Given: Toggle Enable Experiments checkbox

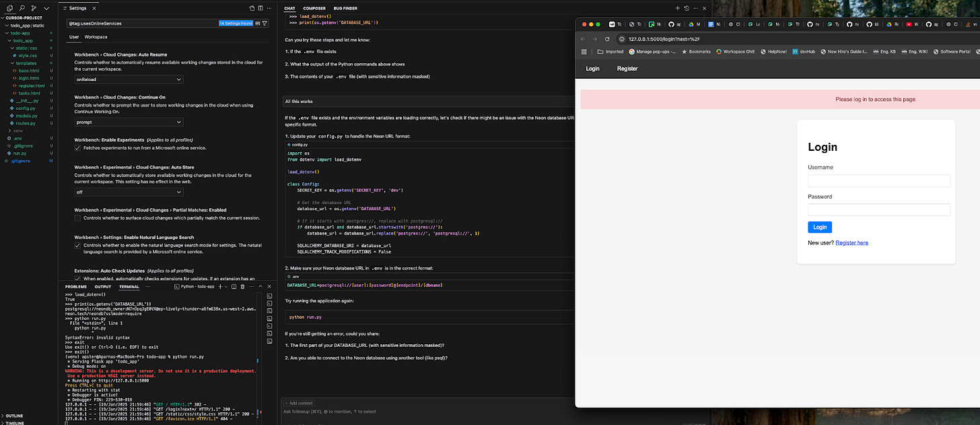Looking at the screenshot, I should [77, 148].
